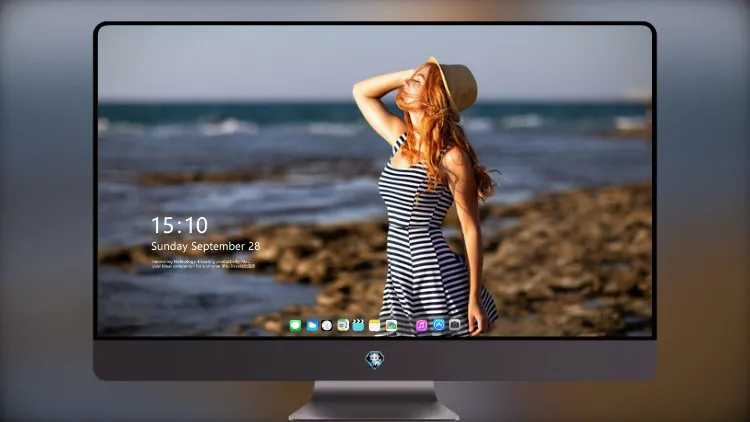This screenshot has width=750, height=422.
Task: Launch the pink Music app in dock
Action: [421, 326]
